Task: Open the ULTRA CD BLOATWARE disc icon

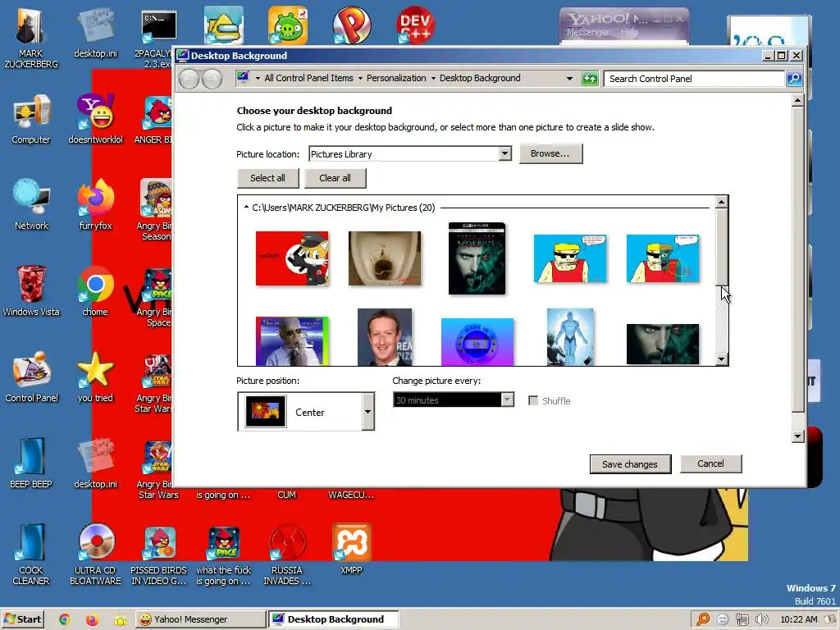Action: [x=95, y=555]
